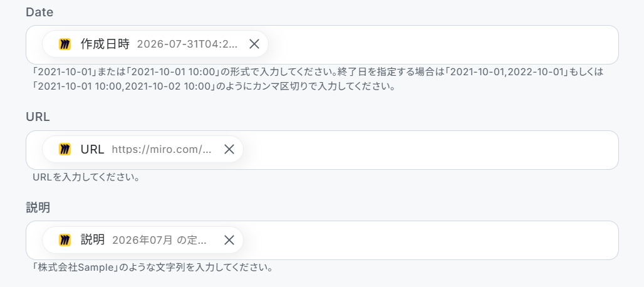Image resolution: width=644 pixels, height=287 pixels.
Task: Click the URL field heading label
Action: tap(38, 117)
